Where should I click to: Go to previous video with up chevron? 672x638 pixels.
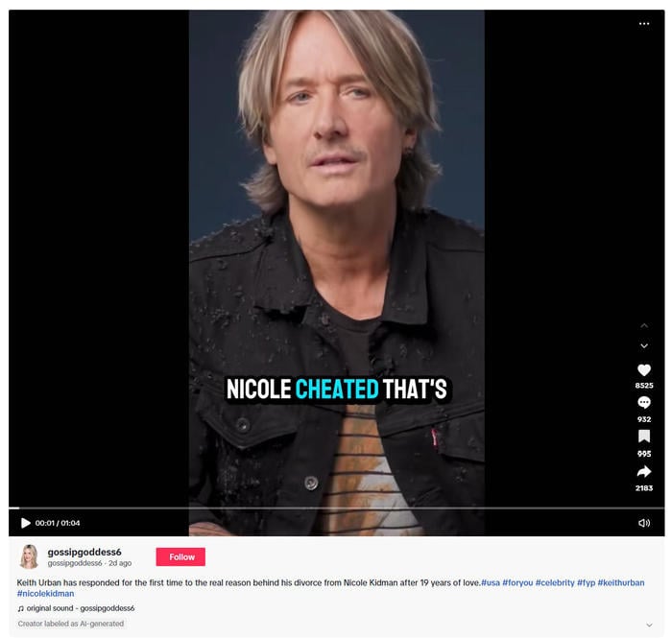tap(644, 326)
